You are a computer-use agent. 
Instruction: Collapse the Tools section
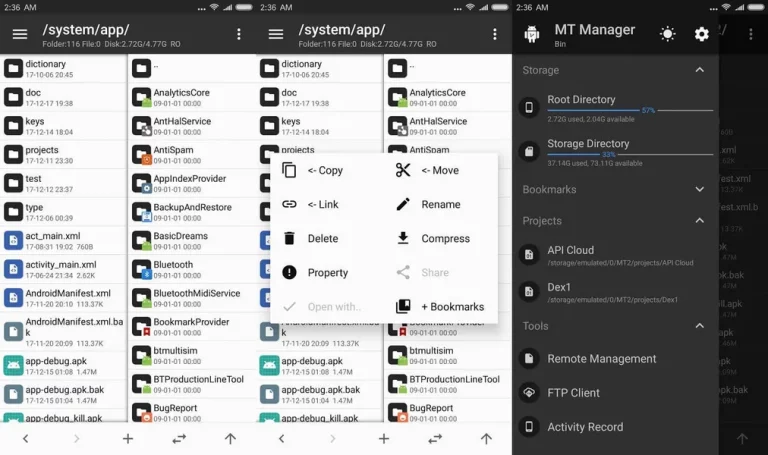point(699,326)
